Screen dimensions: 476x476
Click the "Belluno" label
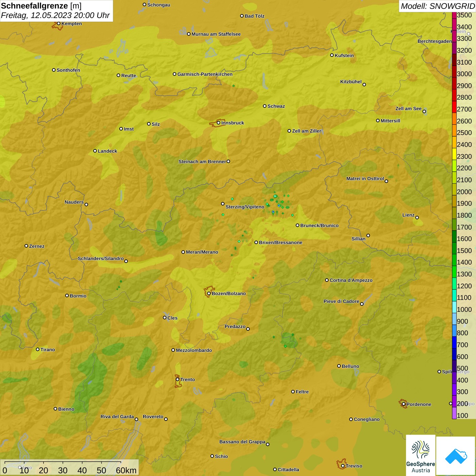coord(350,366)
